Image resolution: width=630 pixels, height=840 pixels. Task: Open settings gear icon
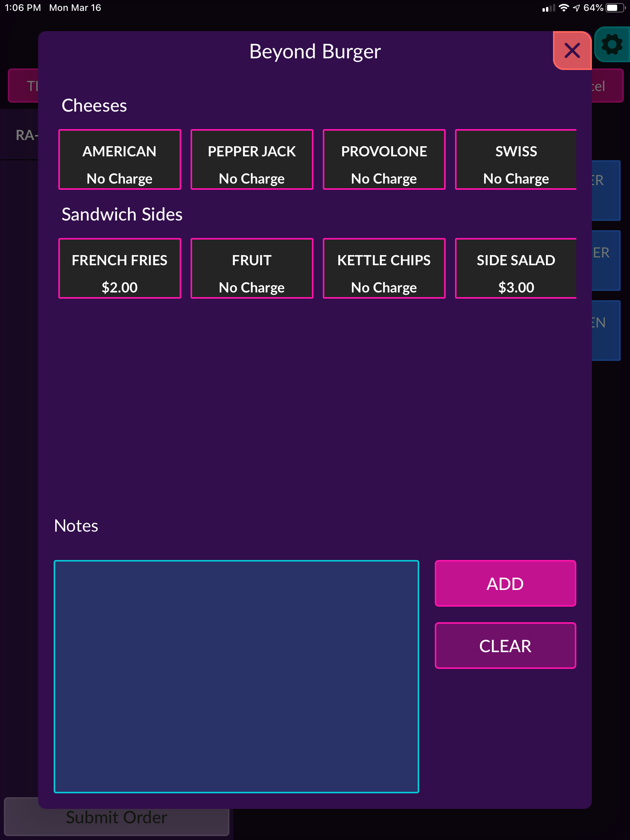click(x=612, y=44)
